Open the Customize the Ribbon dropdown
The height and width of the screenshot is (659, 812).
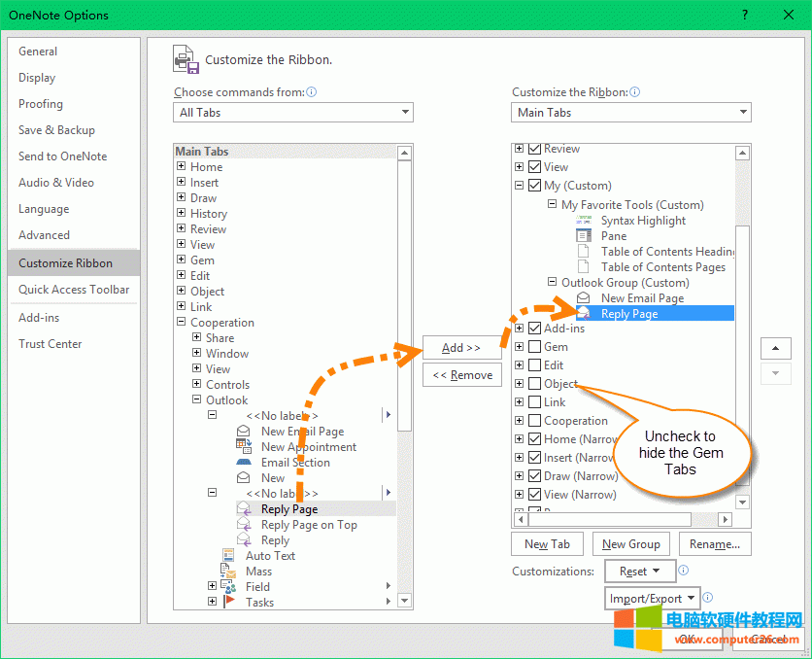(631, 113)
